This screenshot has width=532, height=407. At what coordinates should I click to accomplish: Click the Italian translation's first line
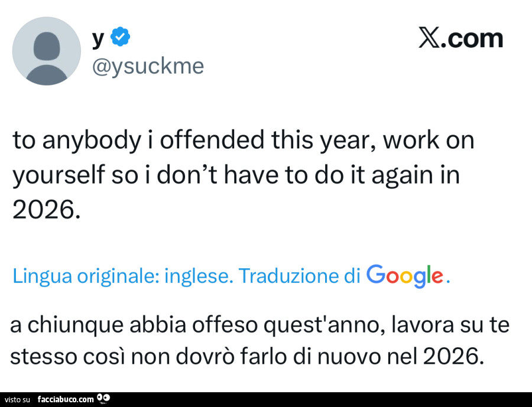[259, 325]
